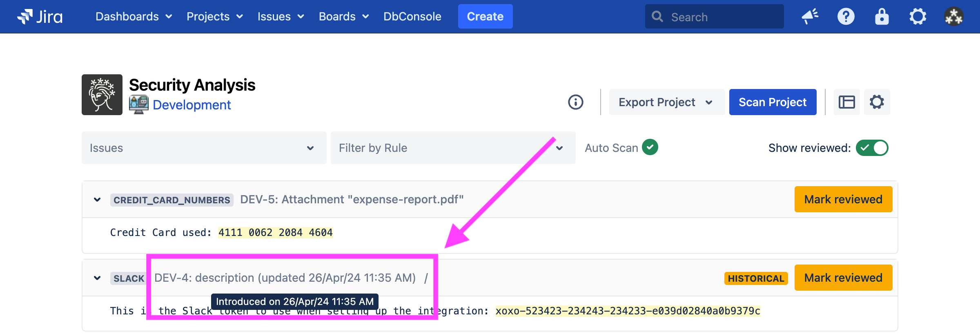Screen dimensions: 980x336
Task: Click the lock icon in header
Action: [x=882, y=17]
